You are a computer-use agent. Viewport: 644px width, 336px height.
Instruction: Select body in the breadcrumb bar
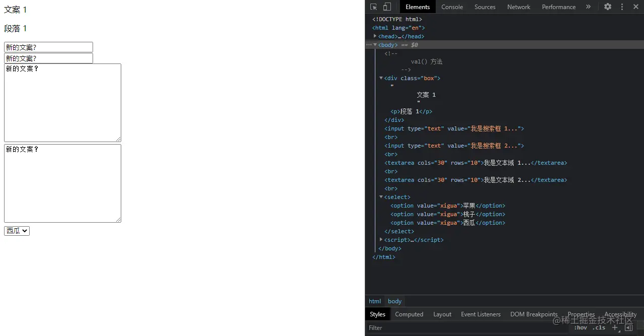[x=394, y=301]
